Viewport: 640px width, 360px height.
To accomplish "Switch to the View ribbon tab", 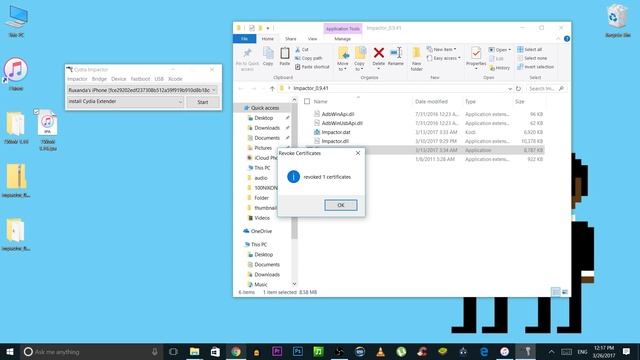I will [312, 39].
